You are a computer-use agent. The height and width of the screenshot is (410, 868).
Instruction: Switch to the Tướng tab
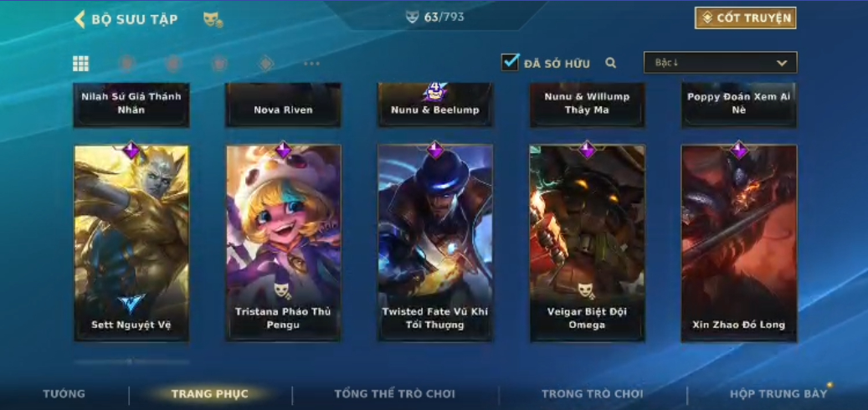[x=64, y=394]
